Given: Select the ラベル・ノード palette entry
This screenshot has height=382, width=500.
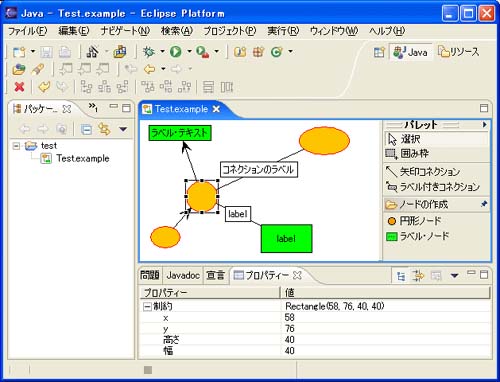Looking at the screenshot, I should coord(437,236).
